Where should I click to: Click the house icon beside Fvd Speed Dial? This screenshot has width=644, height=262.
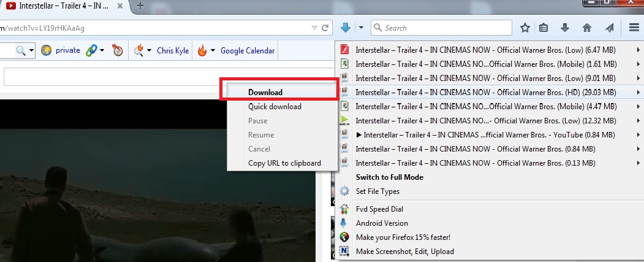(344, 209)
